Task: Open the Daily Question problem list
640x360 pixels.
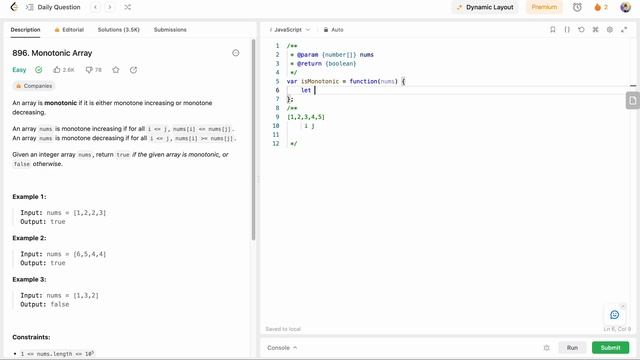Action: coord(53,7)
